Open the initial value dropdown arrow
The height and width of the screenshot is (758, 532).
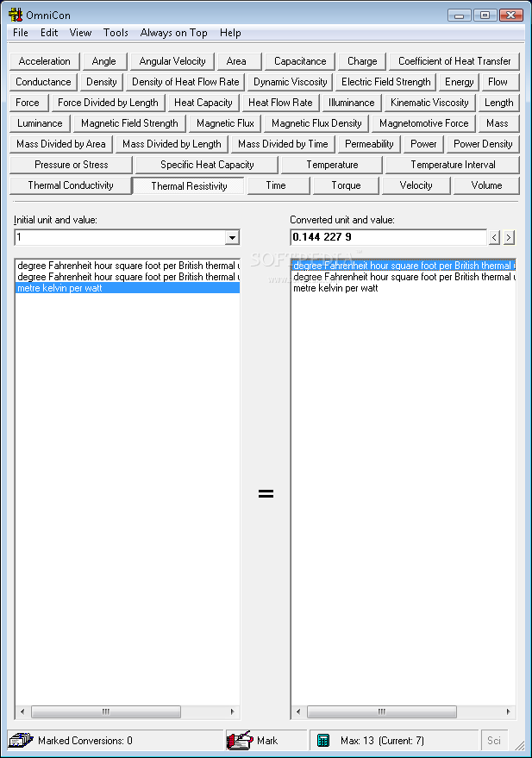click(x=232, y=237)
